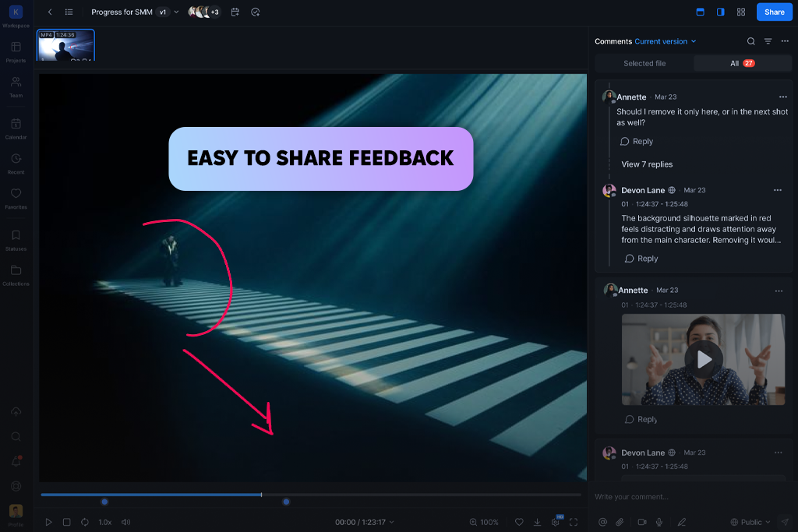
Task: Show Recent items
Action: point(16,164)
